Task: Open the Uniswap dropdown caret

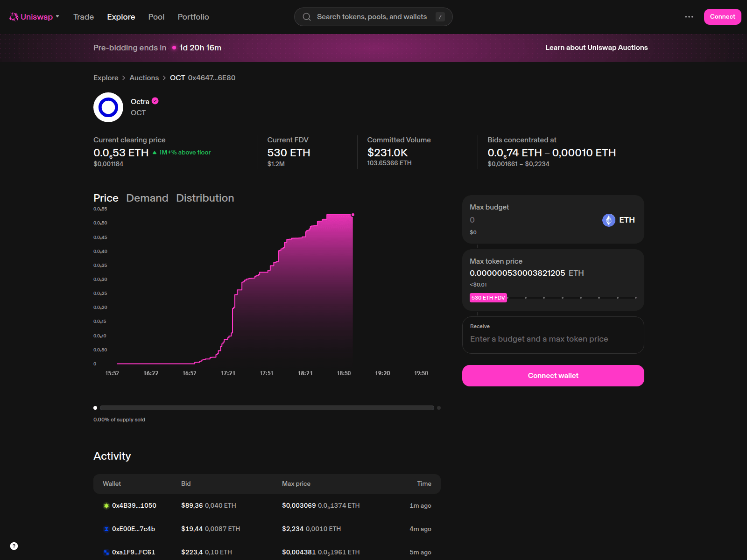Action: [x=57, y=16]
